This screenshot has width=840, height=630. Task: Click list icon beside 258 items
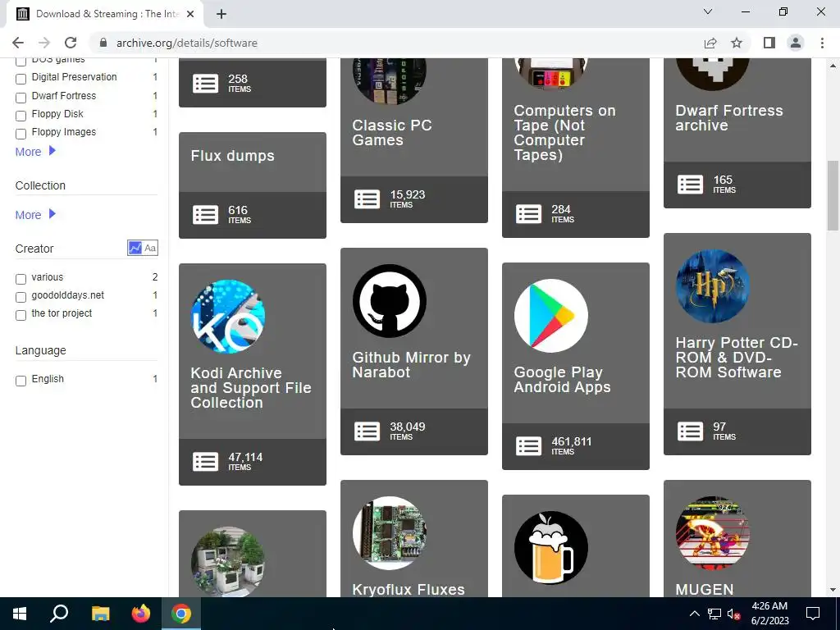pyautogui.click(x=206, y=84)
